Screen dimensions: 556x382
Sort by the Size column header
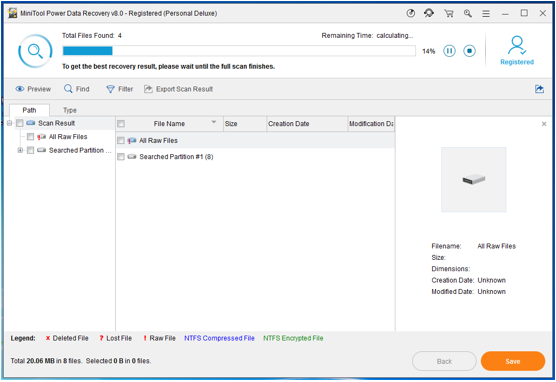(x=245, y=124)
